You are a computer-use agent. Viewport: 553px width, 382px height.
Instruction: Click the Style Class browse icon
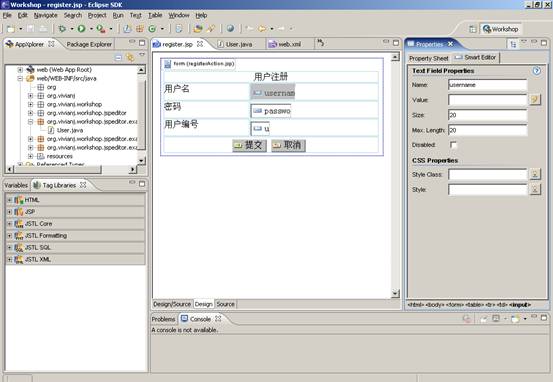click(535, 174)
